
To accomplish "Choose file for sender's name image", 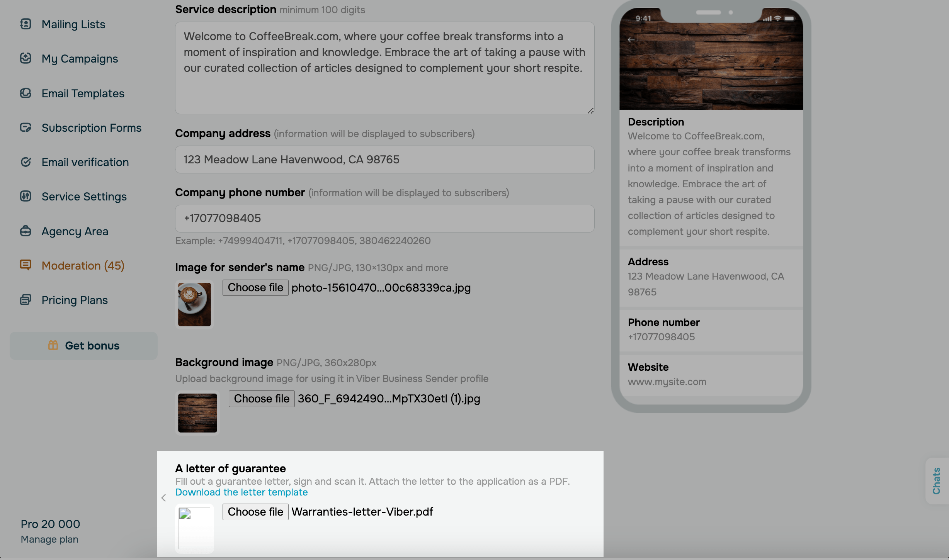I will [x=255, y=288].
